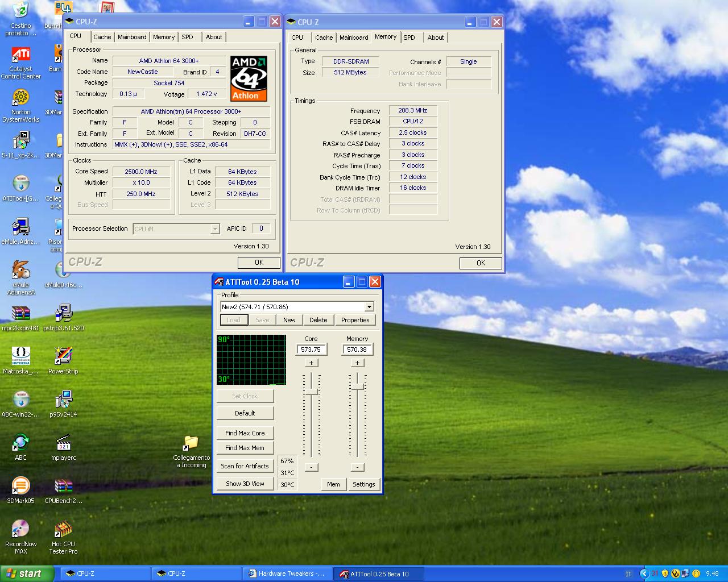Click Default clocks button in ATITool
The height and width of the screenshot is (582, 728).
(245, 413)
